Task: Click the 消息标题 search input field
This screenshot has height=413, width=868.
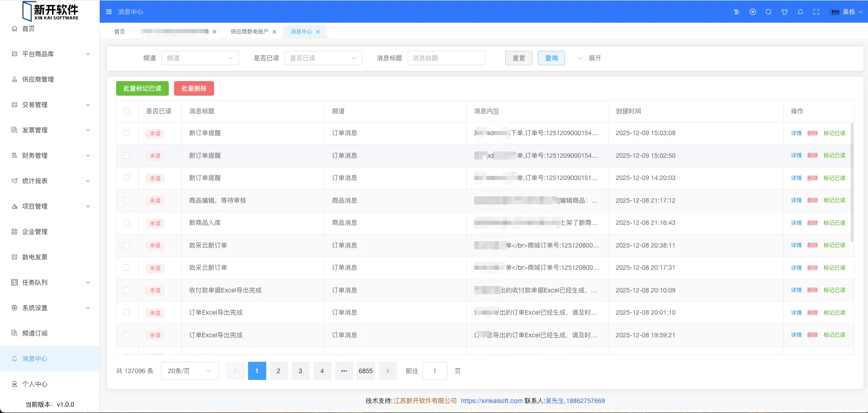Action: [x=446, y=58]
